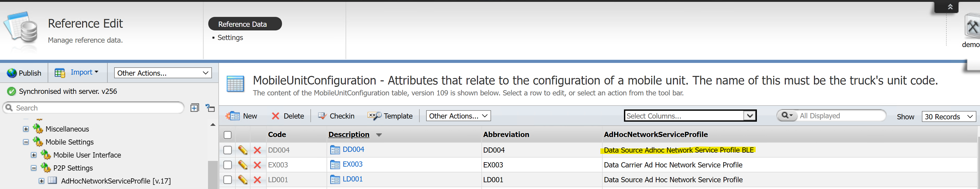Open the DD004 description link
The image size is (980, 189).
353,149
